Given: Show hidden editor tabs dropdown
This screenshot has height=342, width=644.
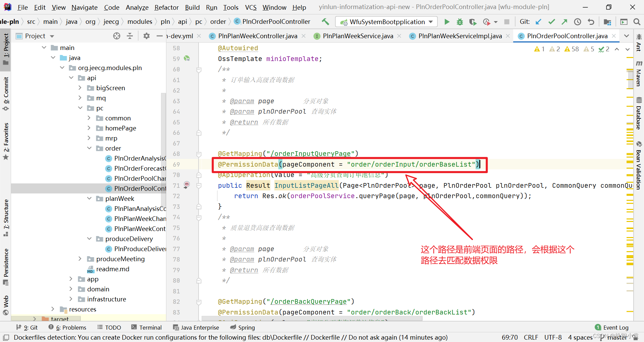Looking at the screenshot, I should (626, 36).
